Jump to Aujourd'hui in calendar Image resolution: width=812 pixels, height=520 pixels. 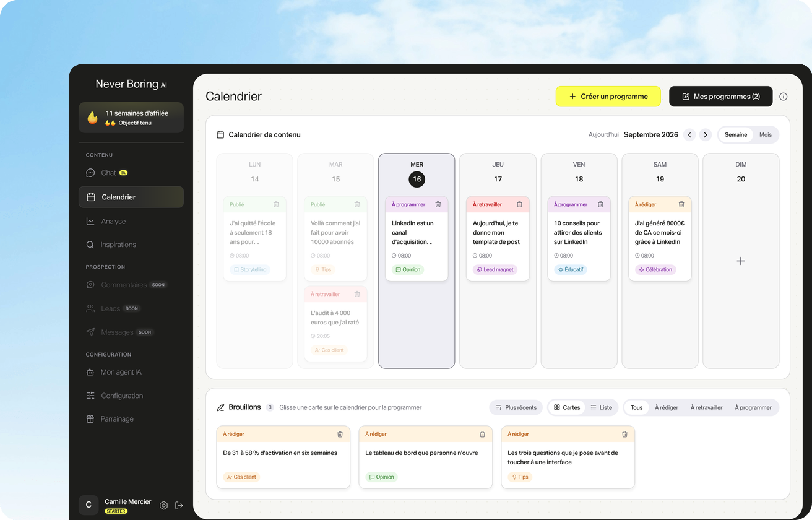point(603,135)
